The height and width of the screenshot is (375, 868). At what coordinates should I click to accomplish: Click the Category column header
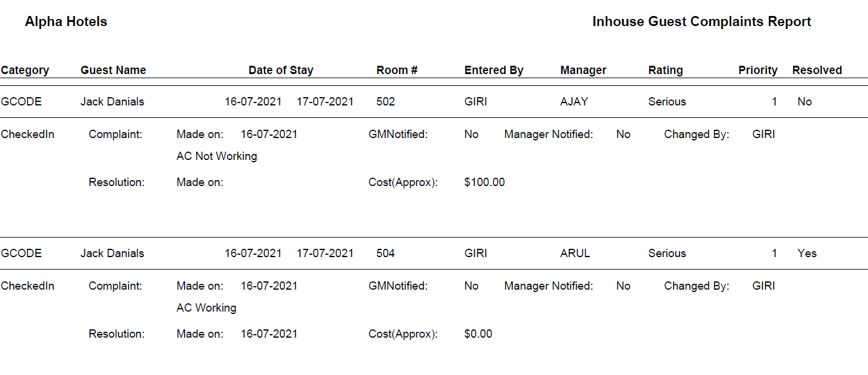coord(25,70)
